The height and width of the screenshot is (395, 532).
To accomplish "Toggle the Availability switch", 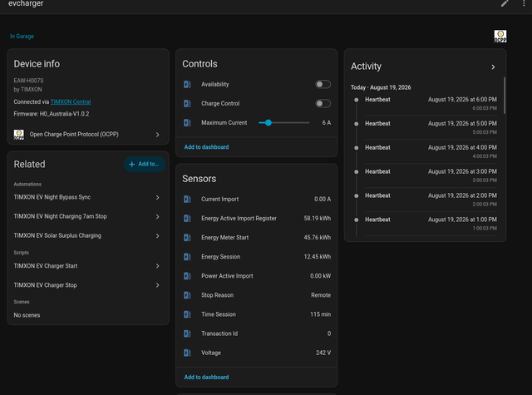I will click(x=323, y=84).
